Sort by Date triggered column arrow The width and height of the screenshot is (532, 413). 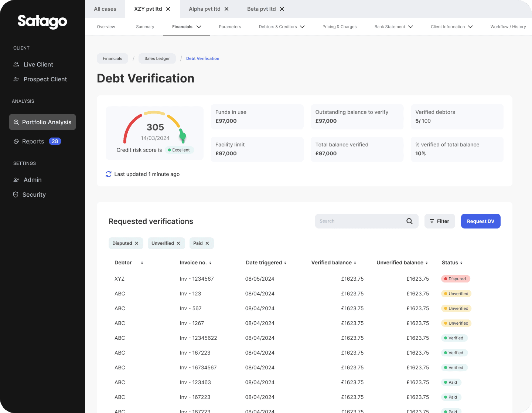tap(285, 263)
